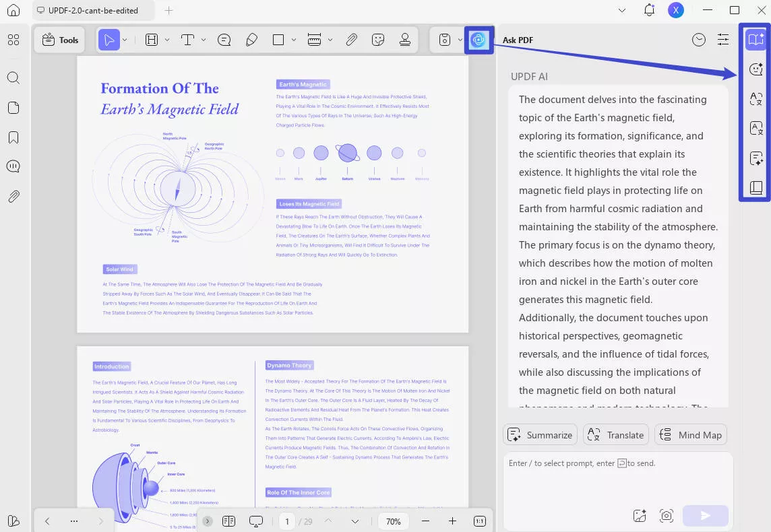Viewport: 771px width, 532px height.
Task: Switch to AI chat mode icon
Action: click(x=755, y=69)
